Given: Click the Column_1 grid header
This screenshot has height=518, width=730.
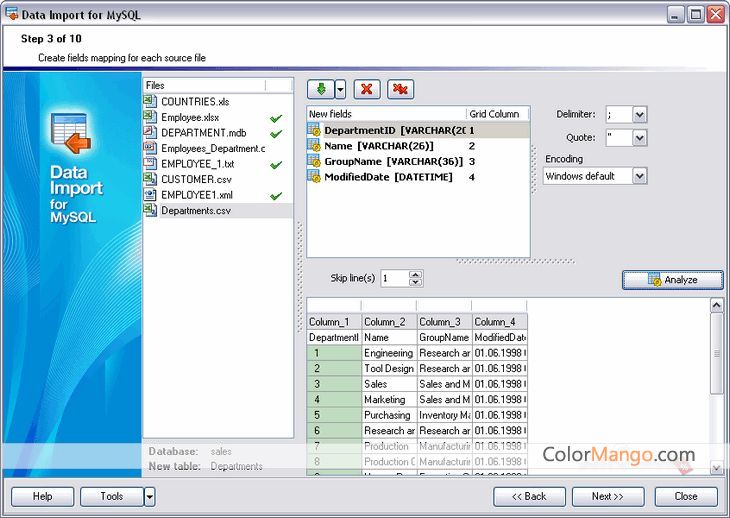Looking at the screenshot, I should tap(334, 322).
